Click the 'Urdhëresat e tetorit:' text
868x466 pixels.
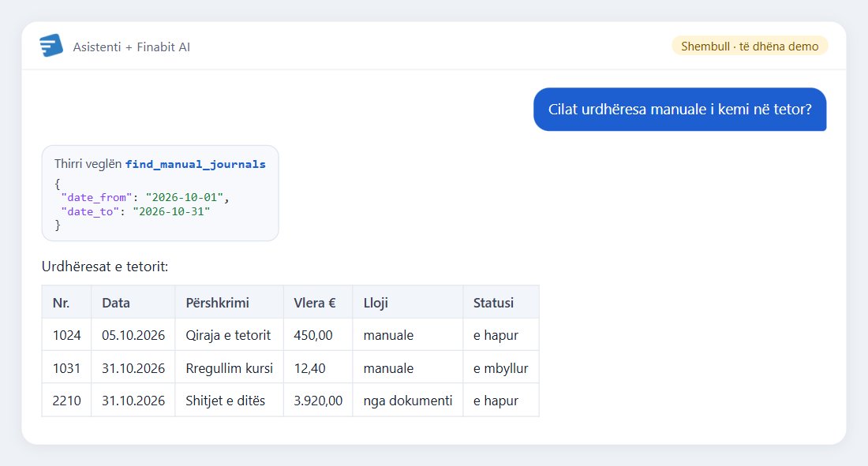tap(105, 267)
